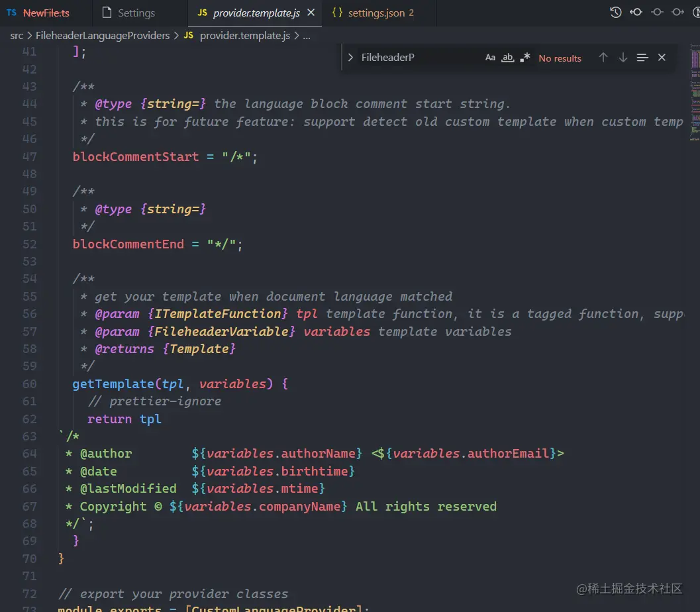Open the src breadcrumb dropdown
The height and width of the screenshot is (612, 700).
[x=17, y=36]
